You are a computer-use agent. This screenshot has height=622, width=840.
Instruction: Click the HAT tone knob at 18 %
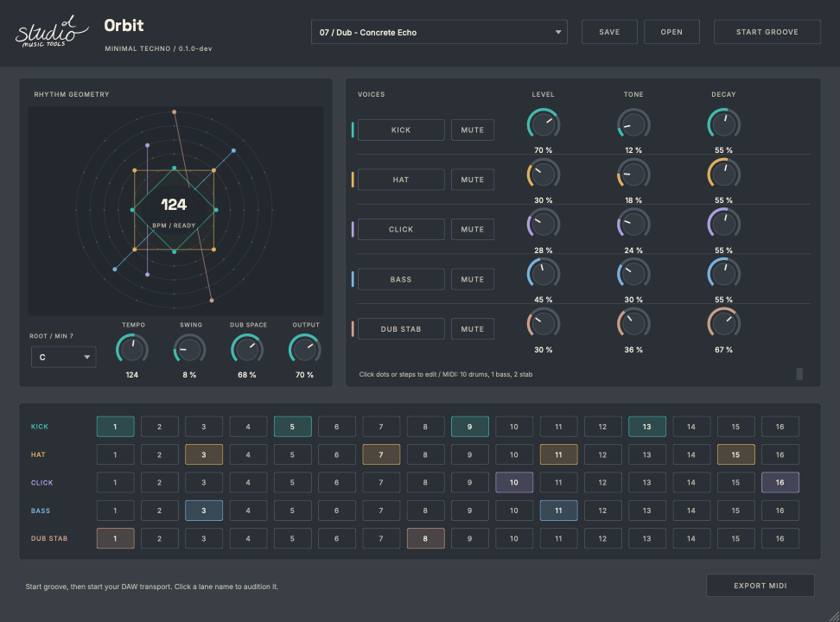[x=633, y=175]
